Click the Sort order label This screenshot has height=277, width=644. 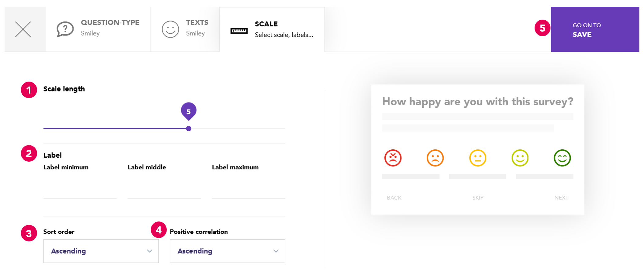pos(59,232)
